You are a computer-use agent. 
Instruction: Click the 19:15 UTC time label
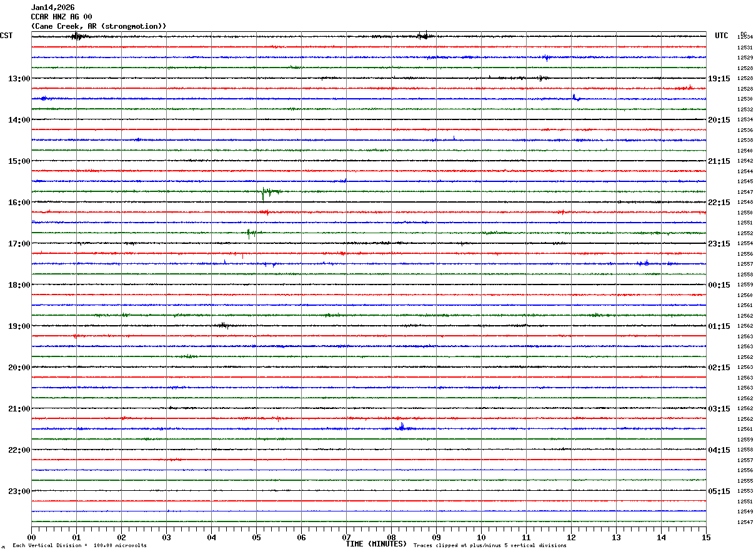tap(719, 79)
